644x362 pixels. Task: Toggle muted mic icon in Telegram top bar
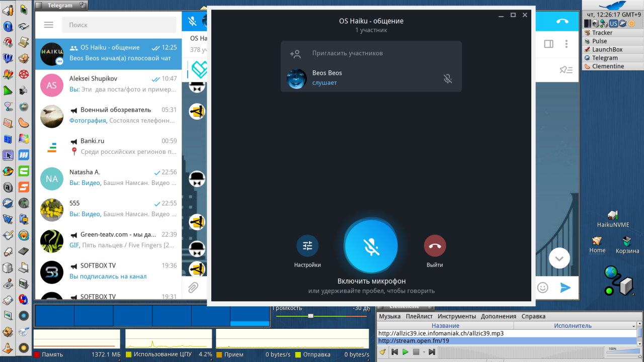(x=192, y=21)
